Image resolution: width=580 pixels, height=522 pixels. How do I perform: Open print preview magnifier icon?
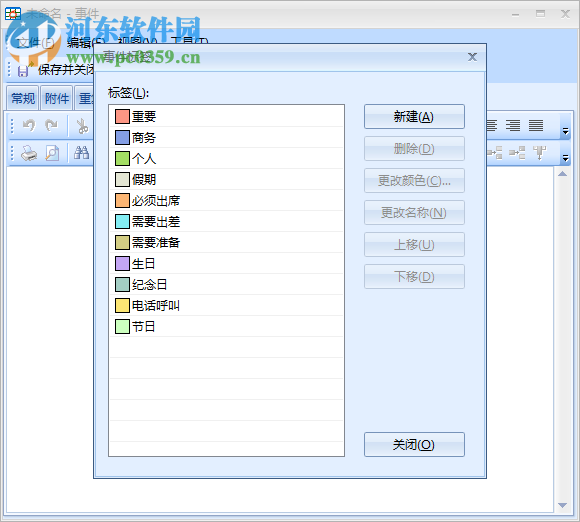point(52,153)
